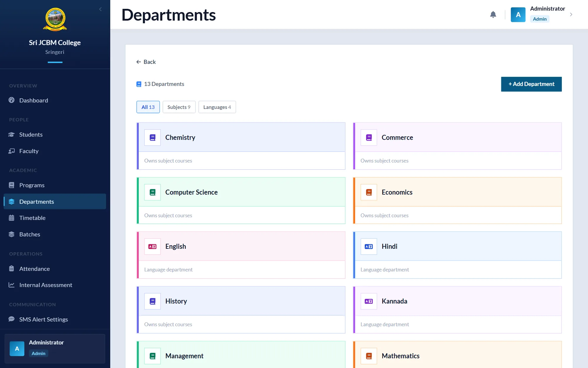Click the English language icon
588x368 pixels.
(x=152, y=246)
